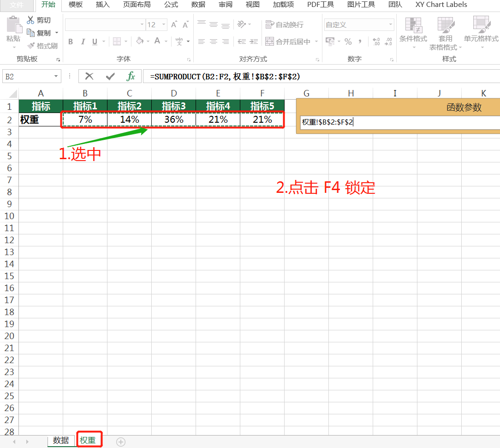
Task: Switch to the 数据 ribbon tab
Action: point(198,5)
